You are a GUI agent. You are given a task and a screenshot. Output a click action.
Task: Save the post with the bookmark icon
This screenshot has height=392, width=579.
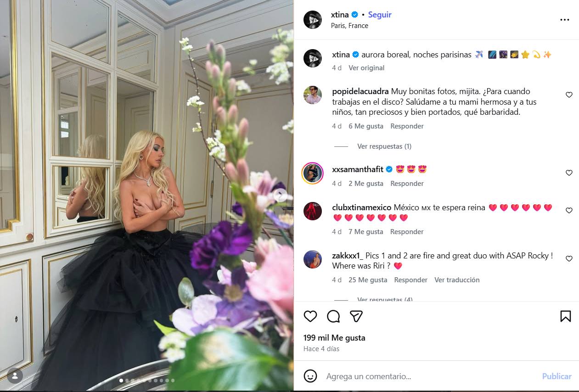[x=566, y=316]
